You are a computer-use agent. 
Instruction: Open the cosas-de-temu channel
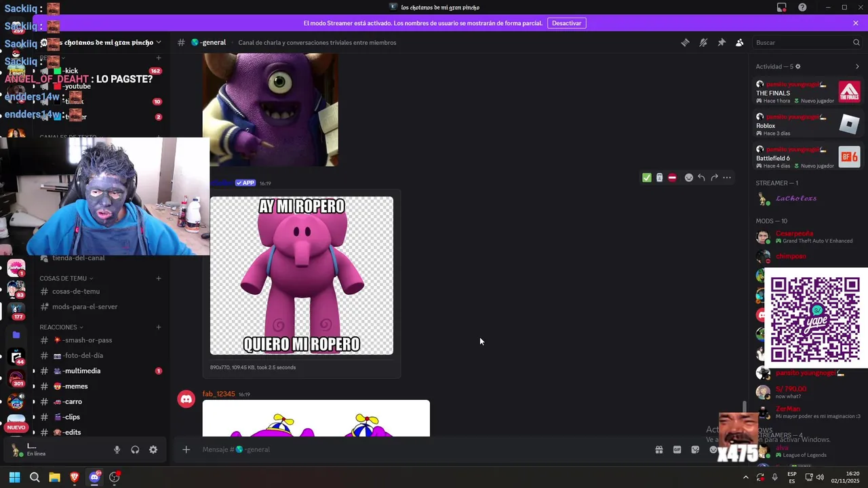point(100,291)
